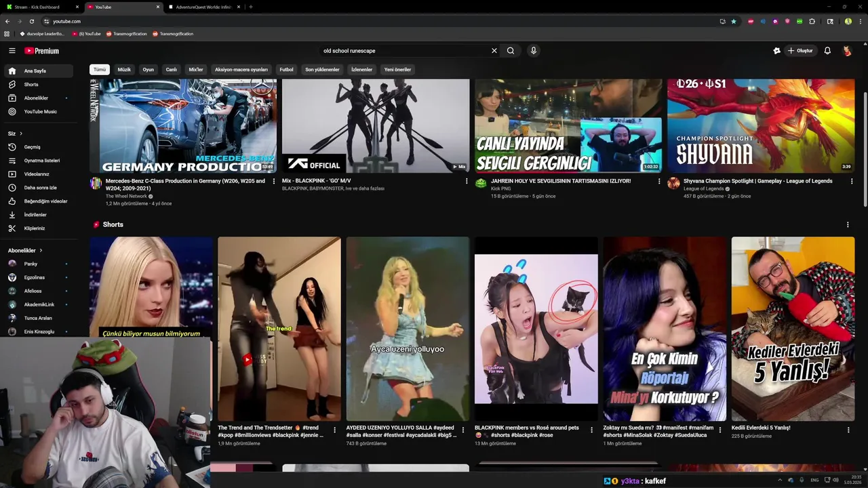Click the icon left of Oluştur
The image size is (868, 488).
point(776,51)
